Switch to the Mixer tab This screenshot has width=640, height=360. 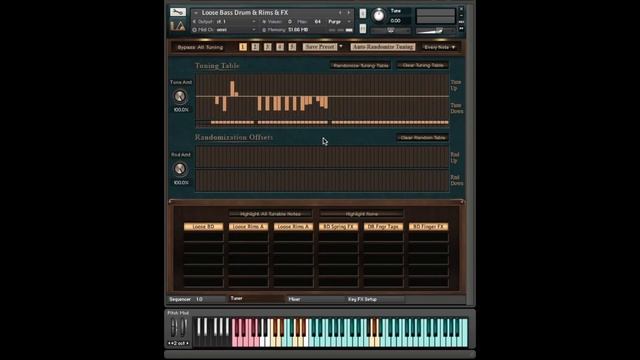pyautogui.click(x=315, y=299)
